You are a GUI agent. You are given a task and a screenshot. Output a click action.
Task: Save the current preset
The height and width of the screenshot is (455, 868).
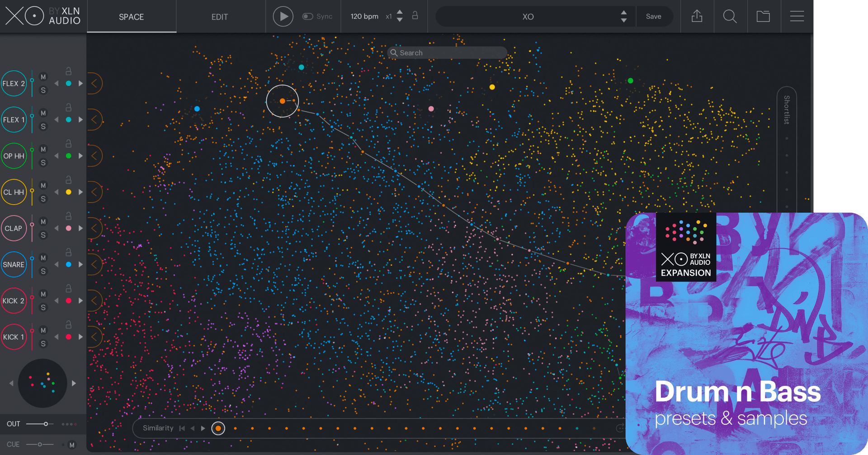pyautogui.click(x=653, y=16)
